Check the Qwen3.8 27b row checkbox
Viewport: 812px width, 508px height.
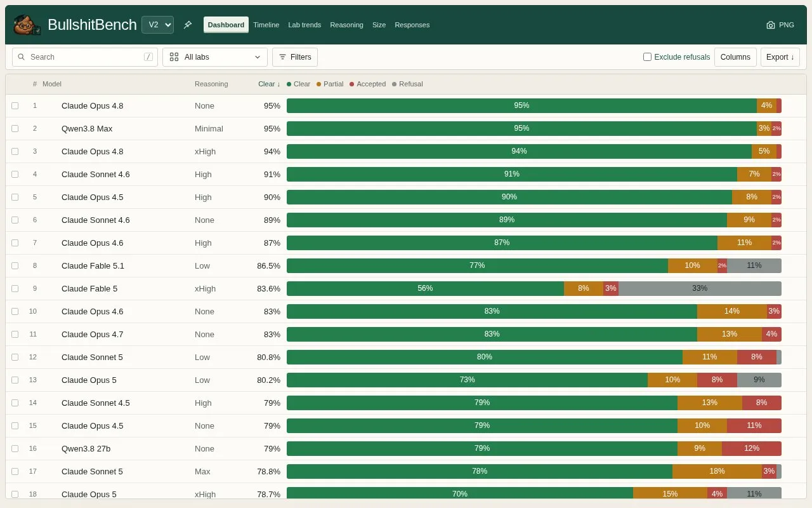coord(15,449)
